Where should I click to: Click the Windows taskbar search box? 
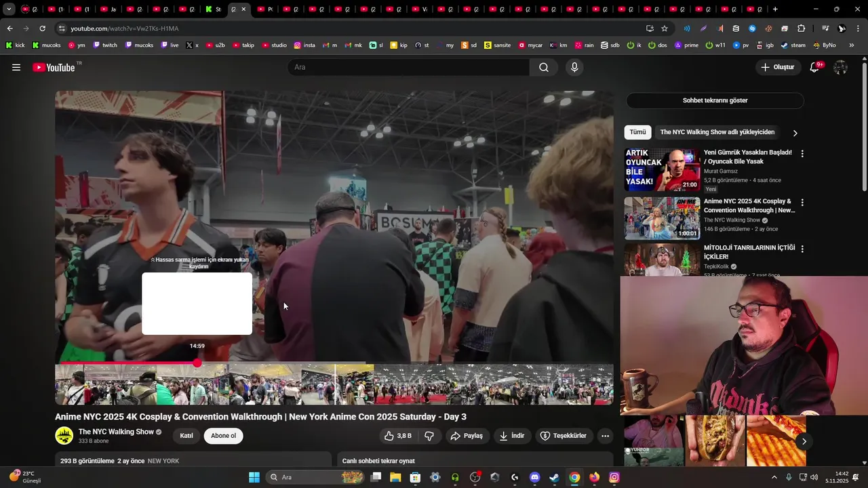316,477
